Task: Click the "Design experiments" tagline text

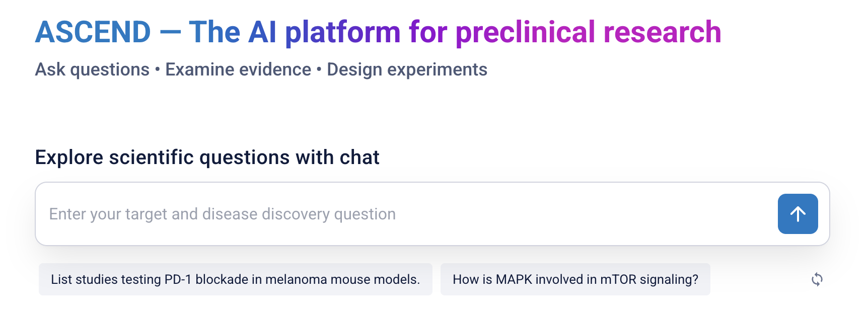Action: coord(407,69)
